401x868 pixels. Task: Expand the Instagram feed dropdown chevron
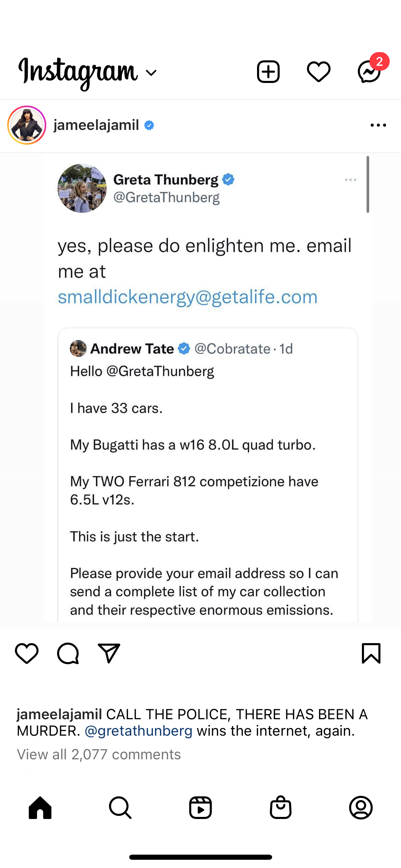[x=151, y=73]
